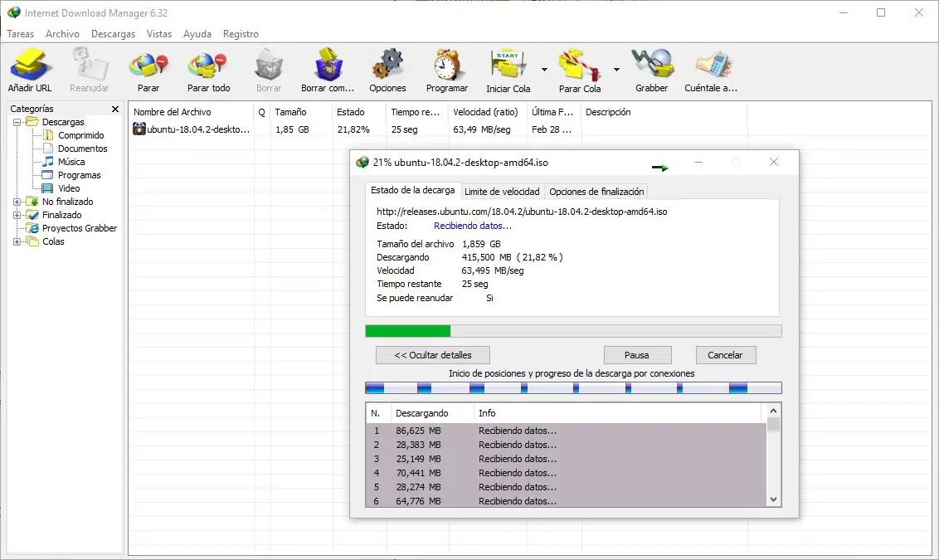Open the Ayuda menu

[x=197, y=34]
